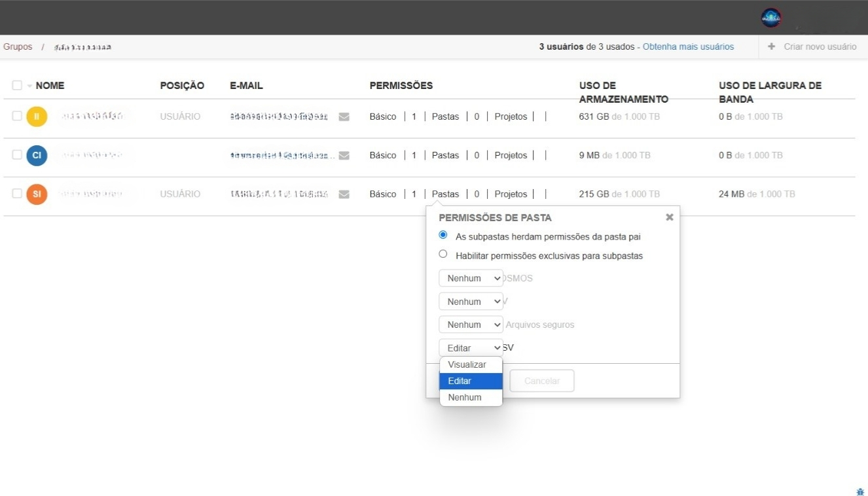Close the Permissões de Pasta dialog
Viewport: 868px width, 496px height.
tap(669, 217)
